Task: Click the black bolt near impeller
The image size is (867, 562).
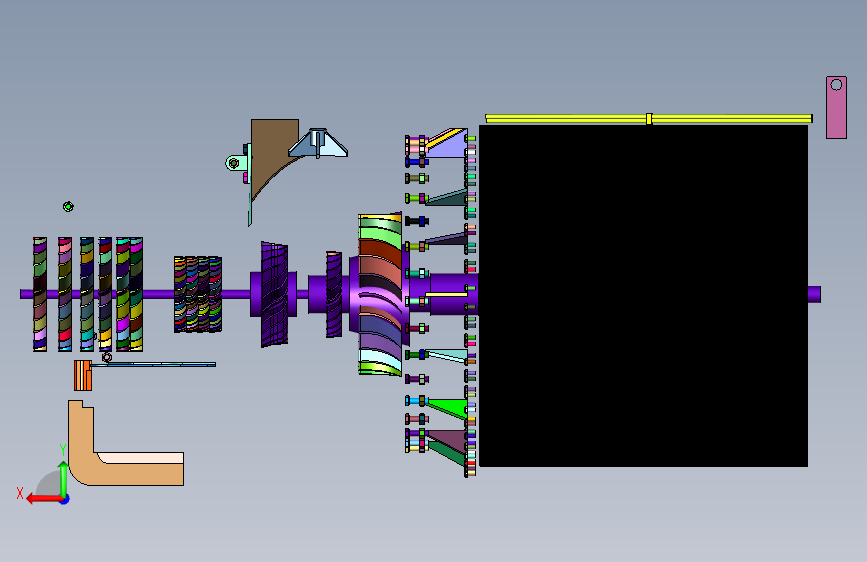Action: tap(417, 221)
